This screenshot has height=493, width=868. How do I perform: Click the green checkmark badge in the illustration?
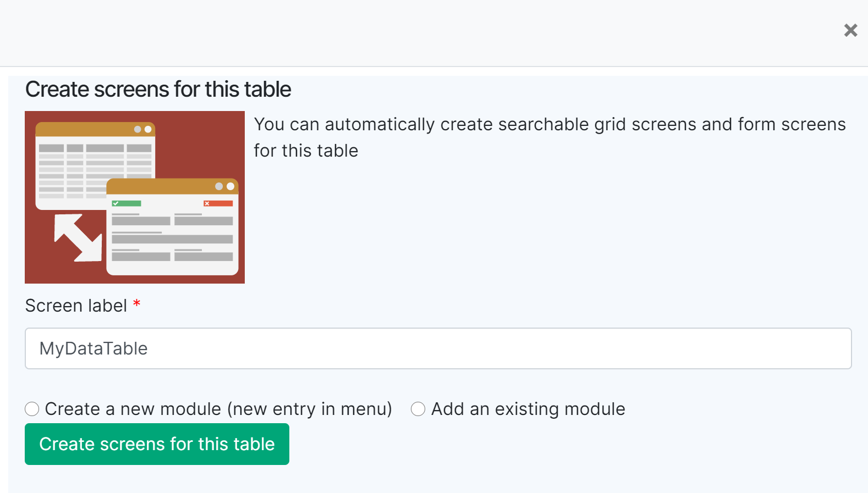[127, 203]
